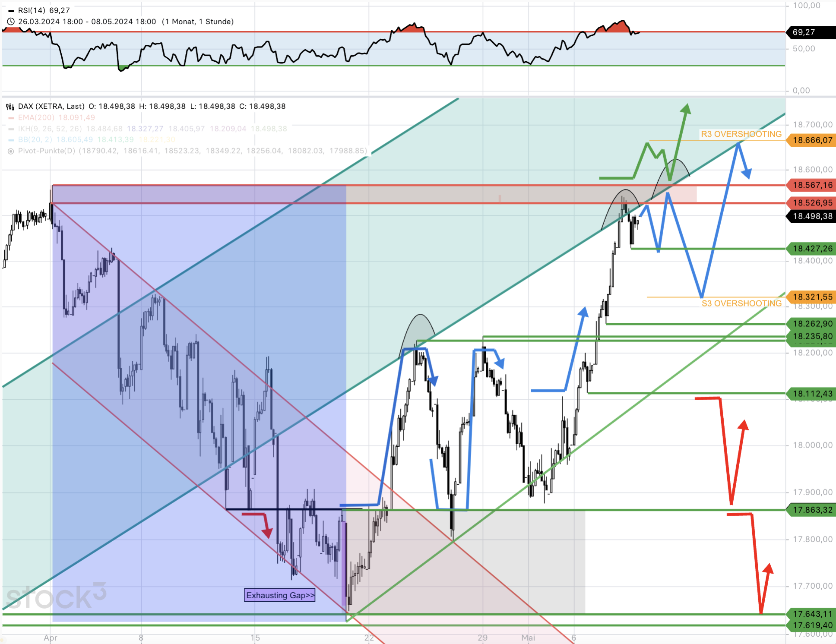Click the 17.800,00 price axis label
The image size is (836, 644).
pyautogui.click(x=813, y=540)
